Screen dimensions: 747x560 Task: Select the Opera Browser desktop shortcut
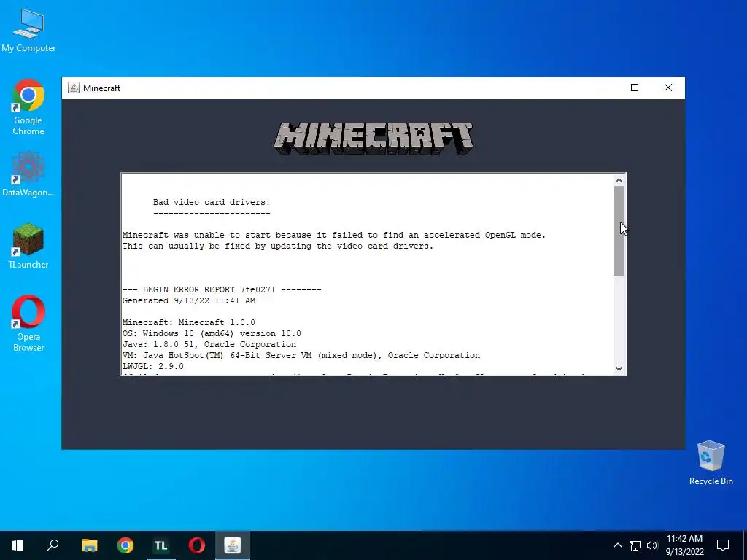pos(28,323)
